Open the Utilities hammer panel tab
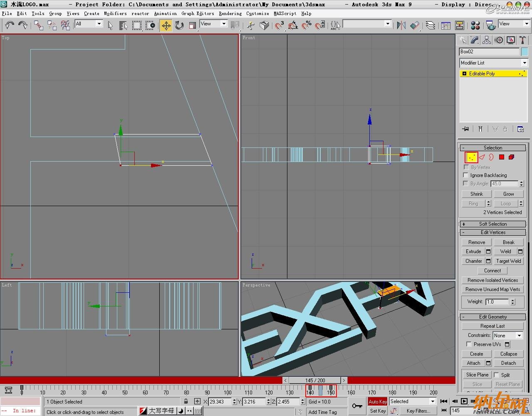 [x=522, y=40]
